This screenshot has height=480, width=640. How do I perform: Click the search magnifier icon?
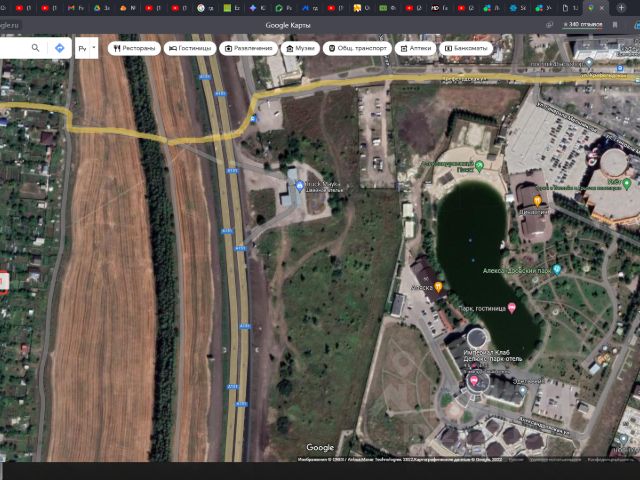pos(35,47)
